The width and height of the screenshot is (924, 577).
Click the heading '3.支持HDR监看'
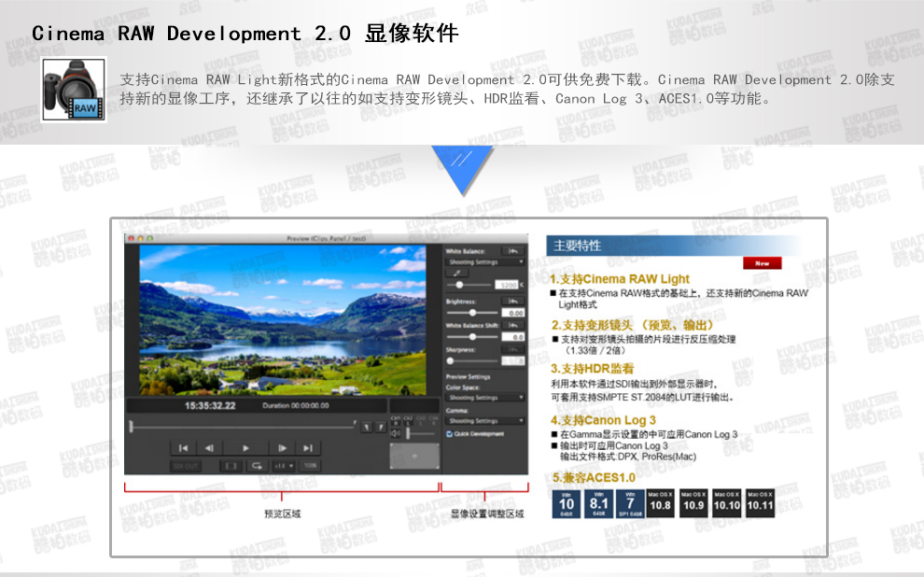(593, 369)
